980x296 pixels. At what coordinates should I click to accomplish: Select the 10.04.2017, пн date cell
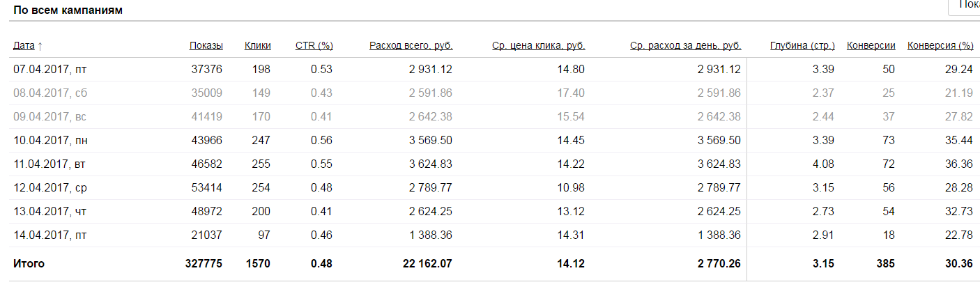coord(50,140)
